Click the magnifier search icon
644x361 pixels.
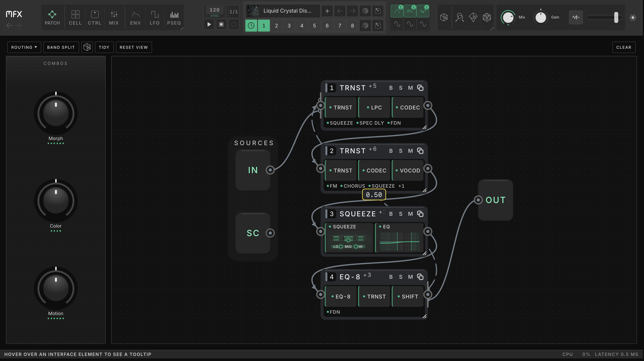coord(460,18)
